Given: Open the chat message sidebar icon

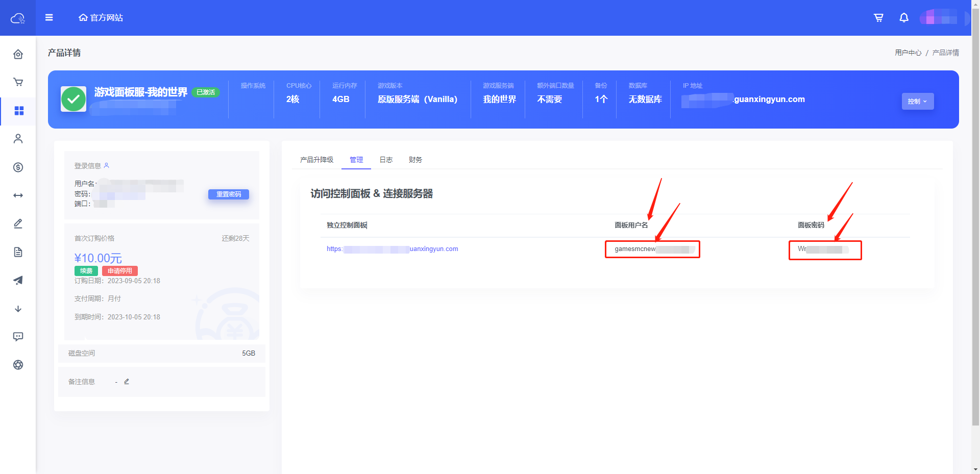Looking at the screenshot, I should (18, 337).
